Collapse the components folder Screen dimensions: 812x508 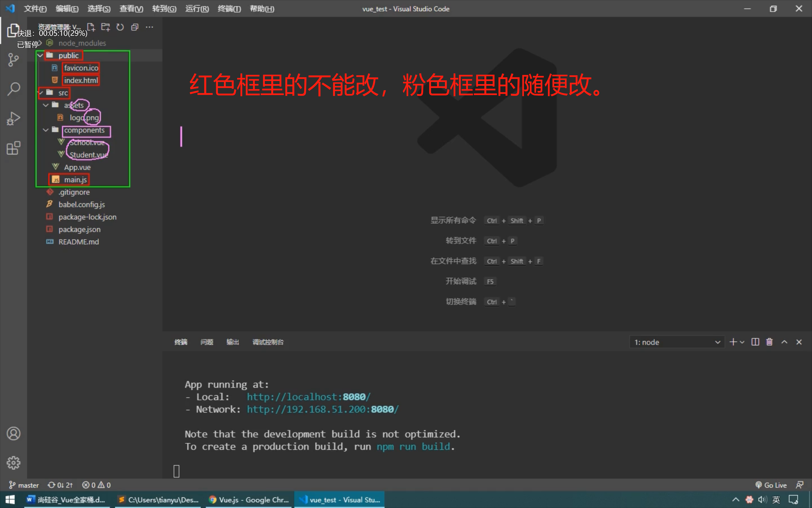[46, 130]
